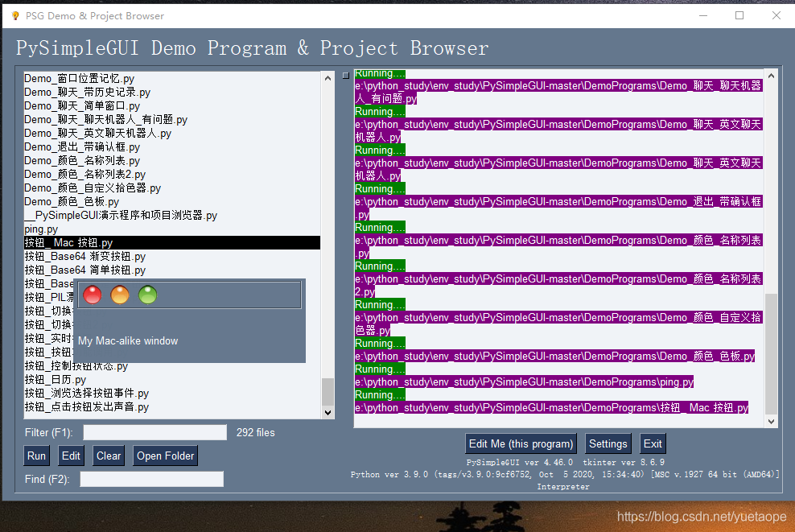Click the Clear button
The image size is (795, 532).
tap(109, 456)
